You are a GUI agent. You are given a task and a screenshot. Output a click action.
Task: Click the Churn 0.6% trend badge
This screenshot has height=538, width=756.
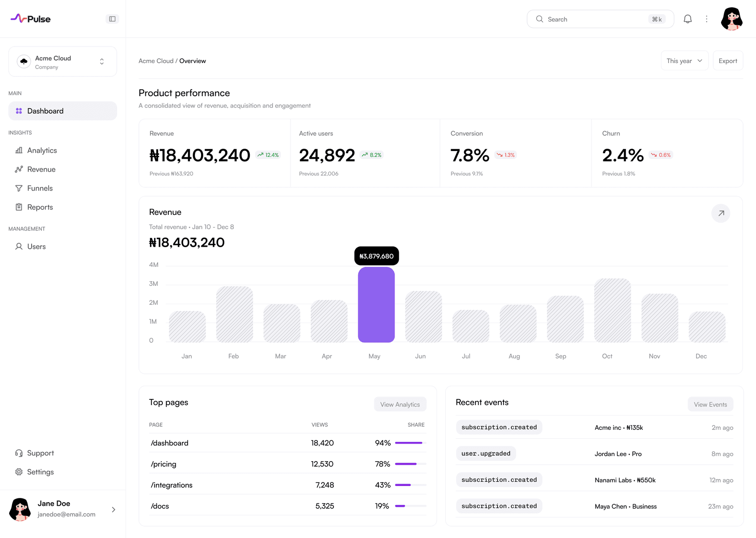[661, 155]
